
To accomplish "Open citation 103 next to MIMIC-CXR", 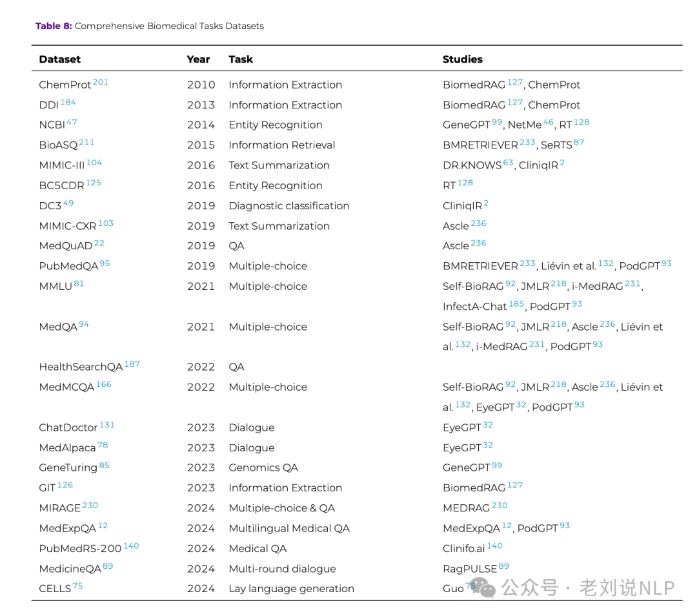I will (106, 223).
